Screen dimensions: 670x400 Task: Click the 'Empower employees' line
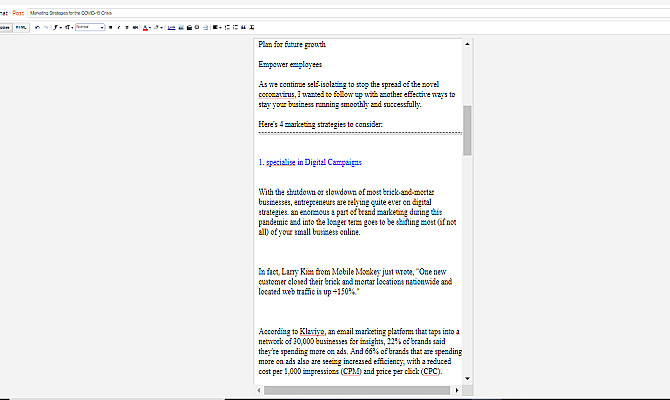[x=290, y=65]
